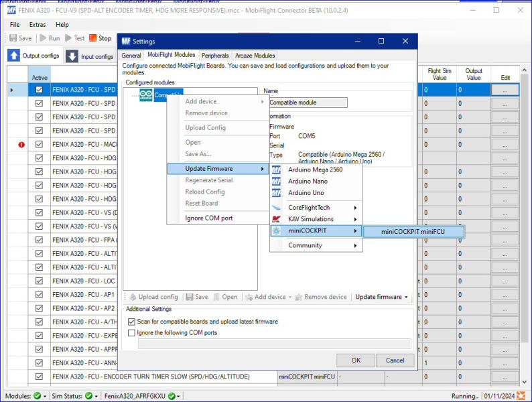Screen dimensions: 532x402
Task: Click the Run play icon
Action: click(x=43, y=38)
